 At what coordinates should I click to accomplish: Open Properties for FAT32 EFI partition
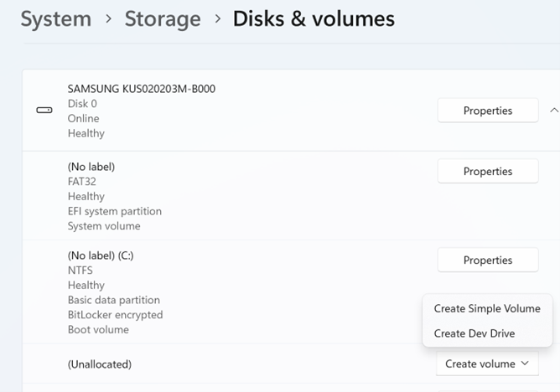(x=487, y=171)
